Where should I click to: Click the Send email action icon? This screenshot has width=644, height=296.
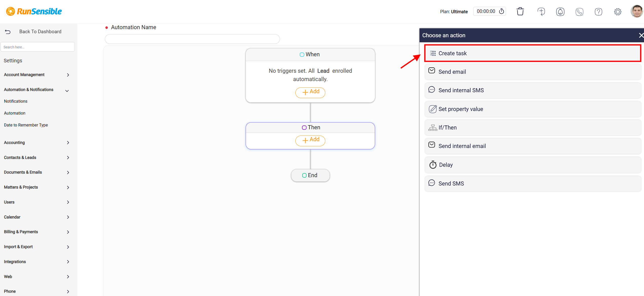(x=432, y=71)
